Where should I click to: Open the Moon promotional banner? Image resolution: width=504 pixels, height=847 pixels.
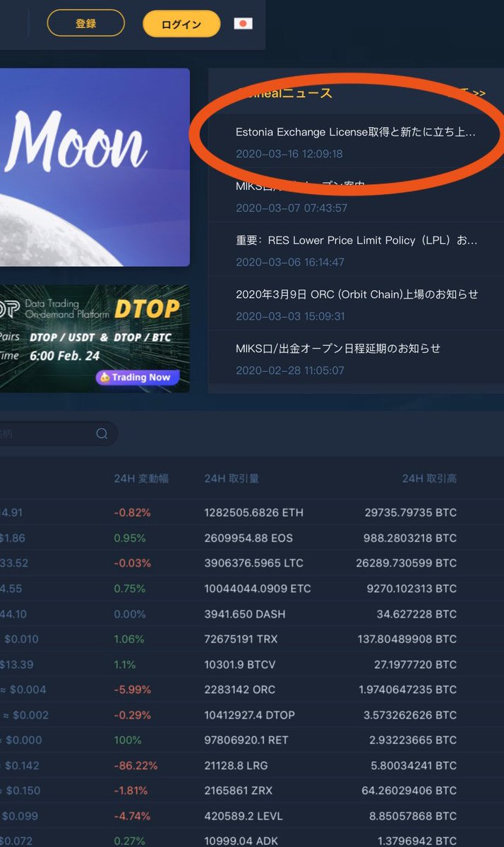(x=95, y=167)
